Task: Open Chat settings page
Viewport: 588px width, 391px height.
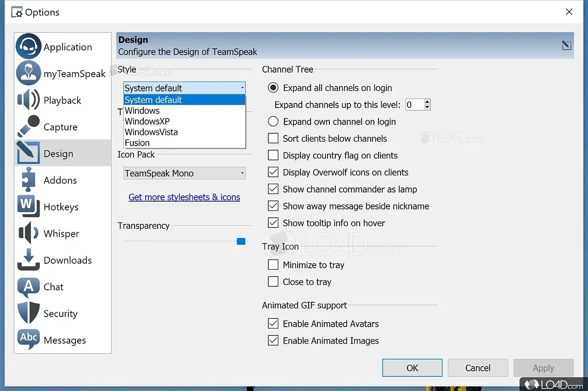Action: (62, 287)
